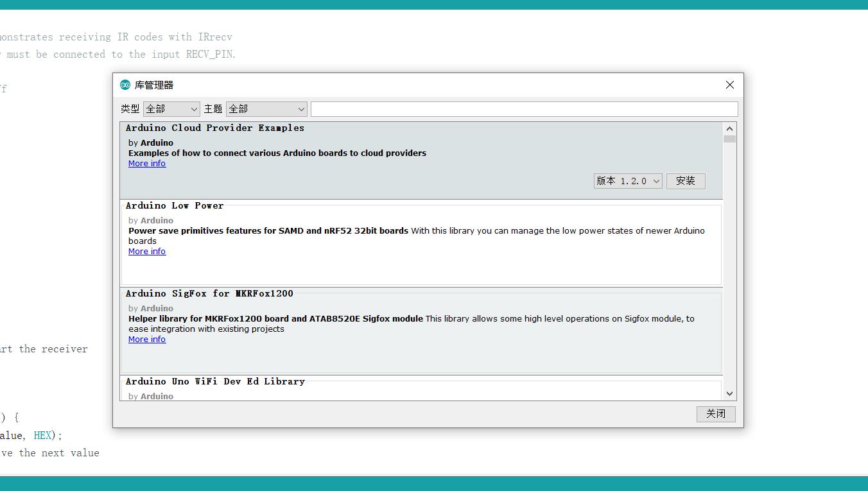This screenshot has width=868, height=491.
Task: Click 'the input RECV_PIN.' comment in editor
Action: [182, 55]
